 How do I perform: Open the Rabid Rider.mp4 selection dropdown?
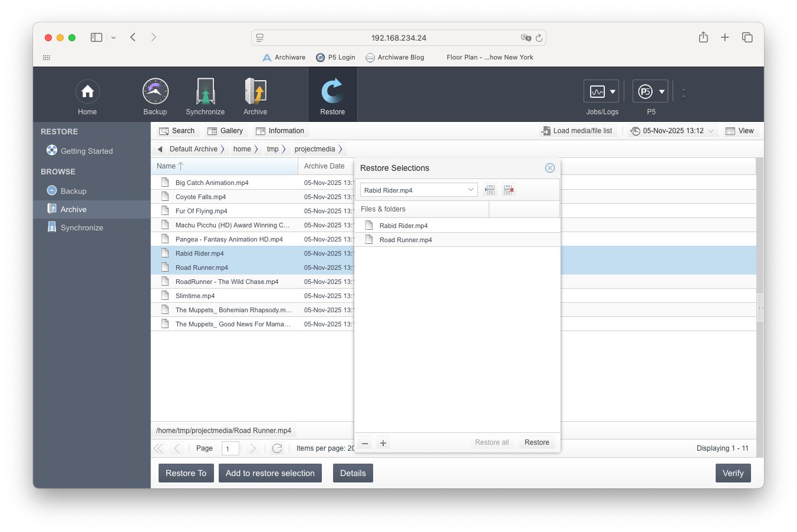419,190
